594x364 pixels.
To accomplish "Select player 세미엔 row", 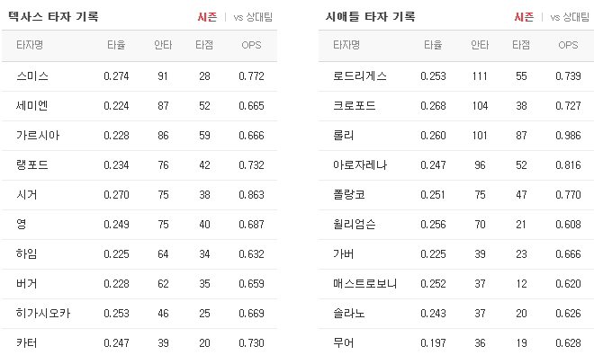I will [x=32, y=106].
